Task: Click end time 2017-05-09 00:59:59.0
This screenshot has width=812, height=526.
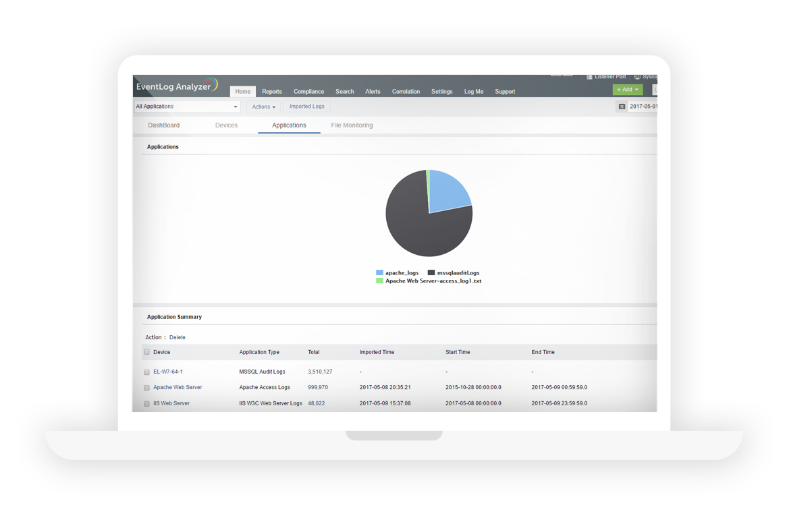Action: point(559,388)
